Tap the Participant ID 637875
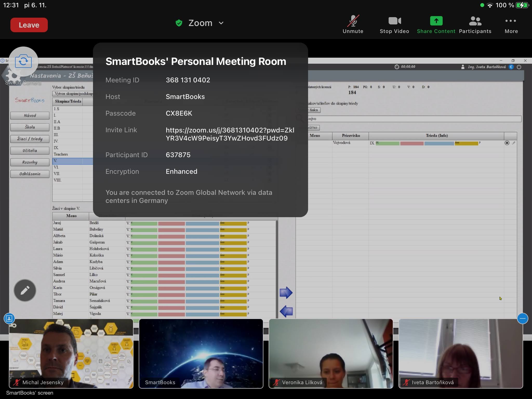The width and height of the screenshot is (532, 399). click(x=178, y=155)
